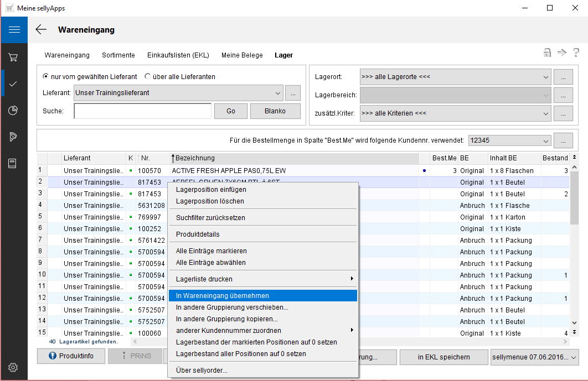Select 'nur vom gewählten Lieferant' radio button
Viewport: 588px width, 381px height.
click(x=47, y=77)
